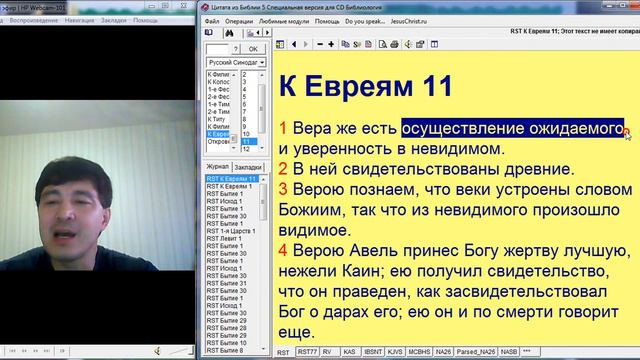Select the MCBHS module tab
Screen dimensions: 640x360
pos(419,351)
